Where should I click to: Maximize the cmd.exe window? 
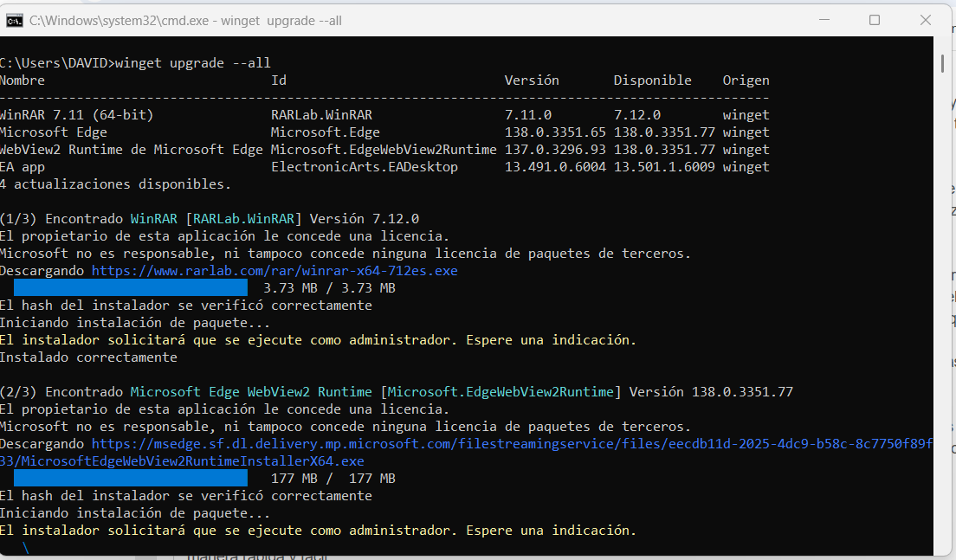point(875,20)
